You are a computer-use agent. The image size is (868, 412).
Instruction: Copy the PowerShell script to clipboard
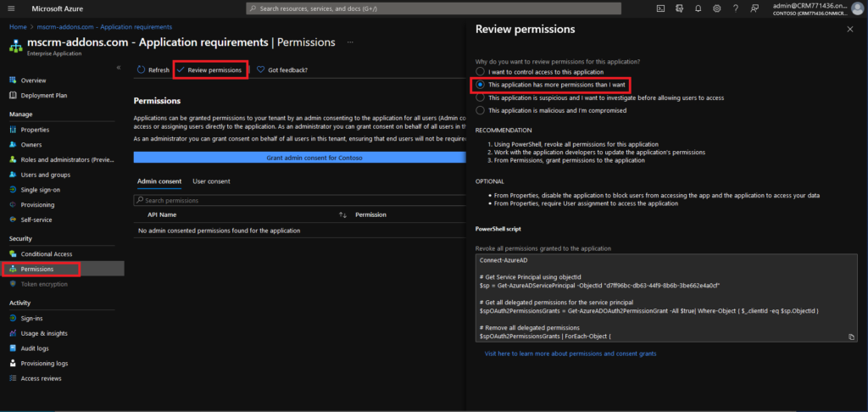(x=851, y=337)
